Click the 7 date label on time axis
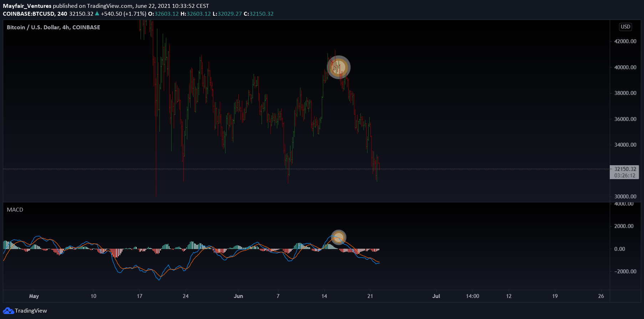 point(278,296)
